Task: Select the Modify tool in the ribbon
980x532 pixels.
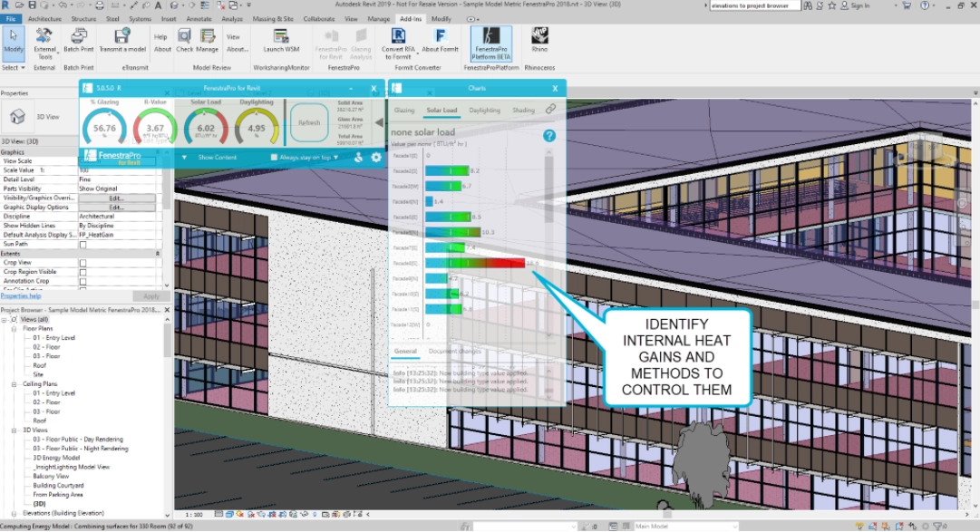Action: 13,42
